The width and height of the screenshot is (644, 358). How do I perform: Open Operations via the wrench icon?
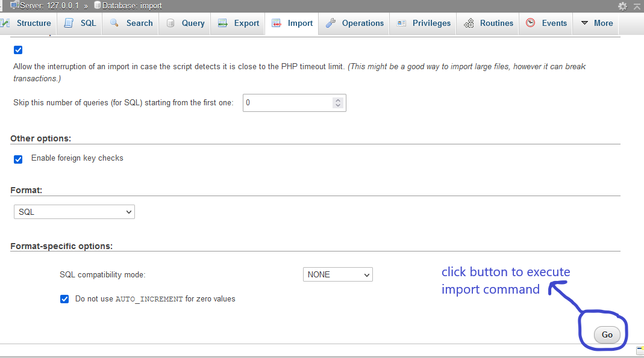point(330,23)
